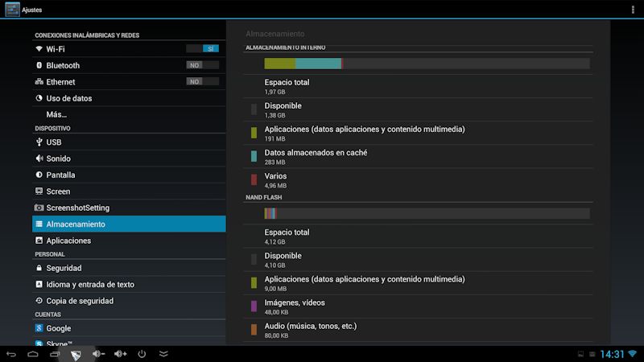Screen dimensions: 644x362
Task: Open the Pantalla settings
Action: point(129,175)
